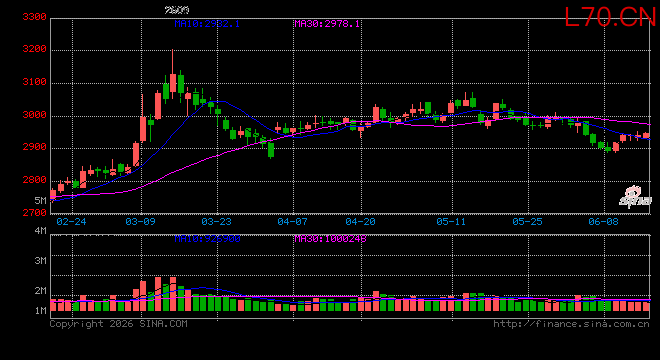Click the volume MA30:1000248 label

(330, 239)
